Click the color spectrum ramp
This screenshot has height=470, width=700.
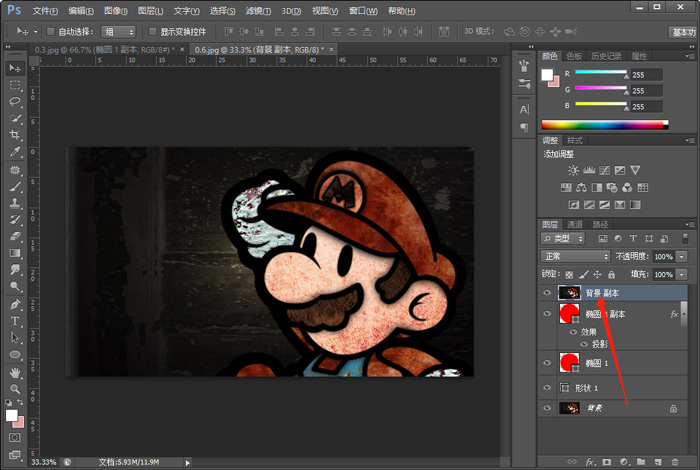[x=604, y=125]
